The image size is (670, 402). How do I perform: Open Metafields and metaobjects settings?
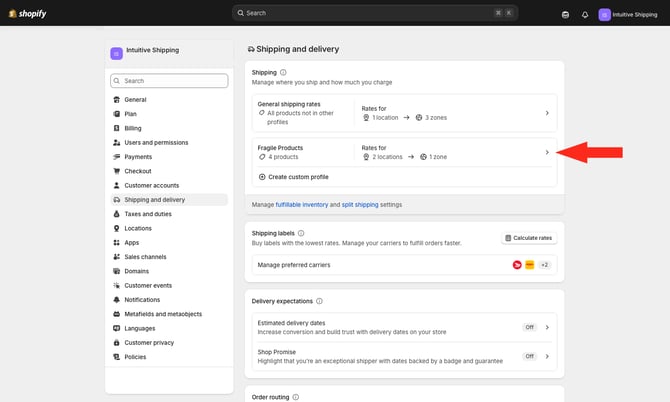[163, 314]
